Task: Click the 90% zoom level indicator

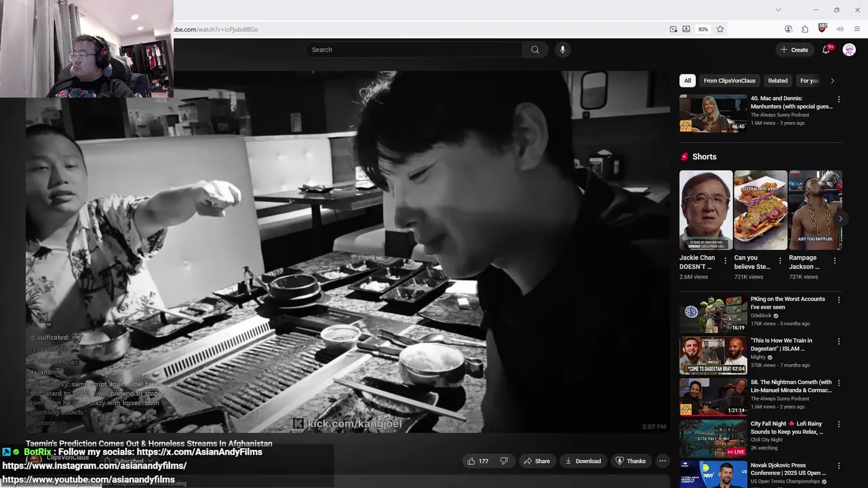Action: 703,29
